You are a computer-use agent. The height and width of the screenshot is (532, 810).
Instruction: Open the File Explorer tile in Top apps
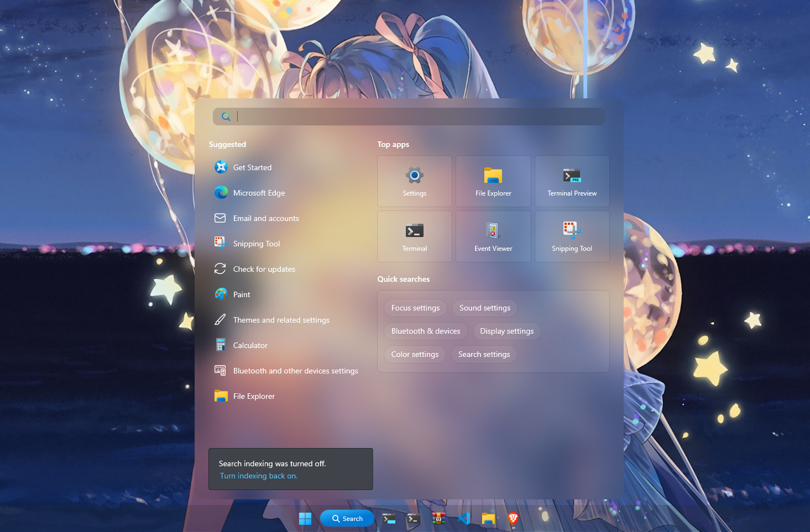(493, 181)
